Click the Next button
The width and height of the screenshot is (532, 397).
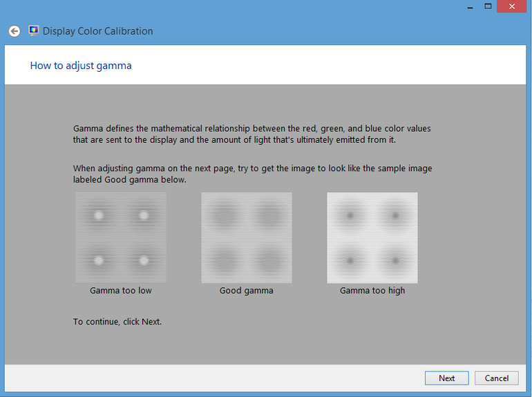pyautogui.click(x=446, y=378)
